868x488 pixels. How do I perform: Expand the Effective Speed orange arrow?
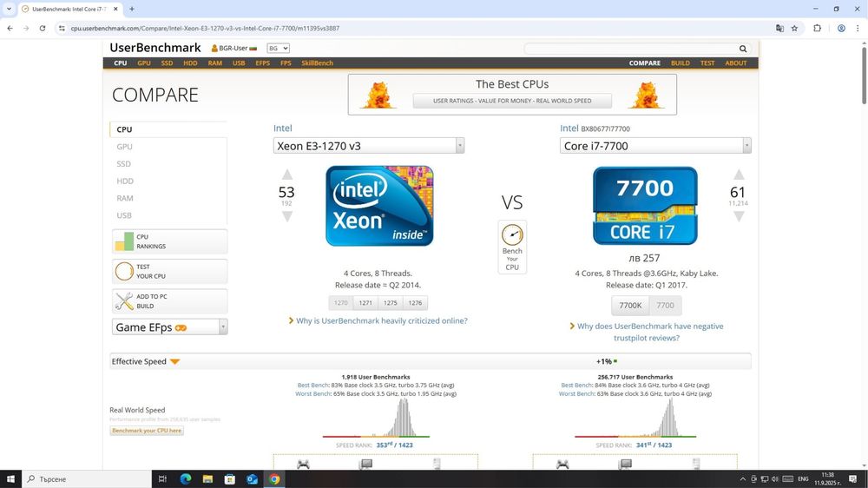click(x=175, y=362)
